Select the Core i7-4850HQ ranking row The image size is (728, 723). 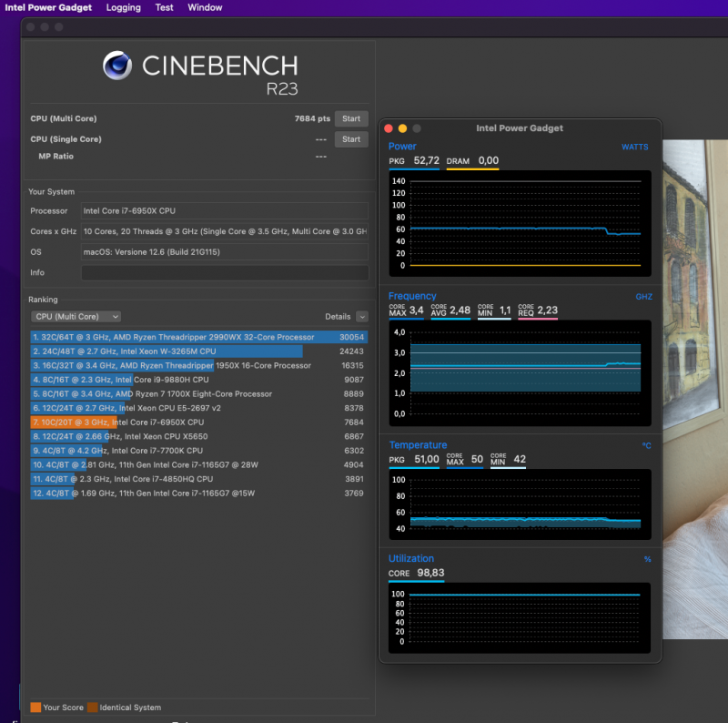(x=198, y=479)
